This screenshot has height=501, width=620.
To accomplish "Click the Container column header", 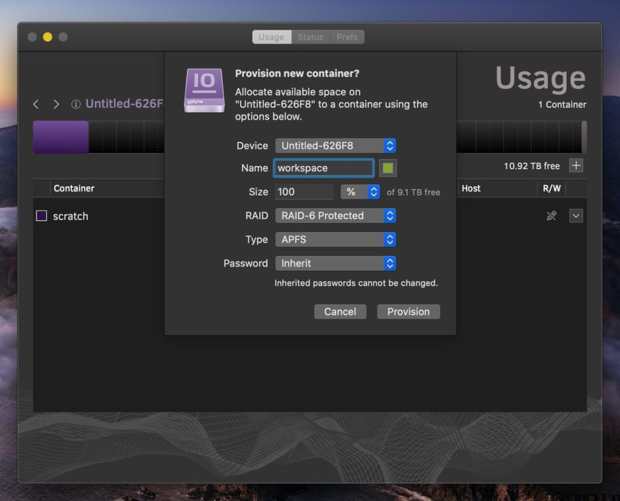I will (74, 188).
